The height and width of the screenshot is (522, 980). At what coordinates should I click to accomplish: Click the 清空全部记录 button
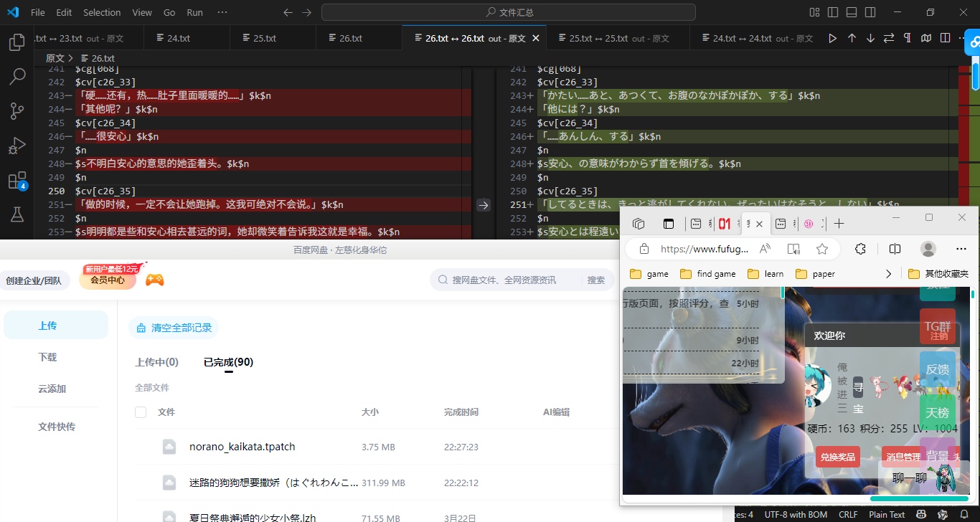click(174, 328)
